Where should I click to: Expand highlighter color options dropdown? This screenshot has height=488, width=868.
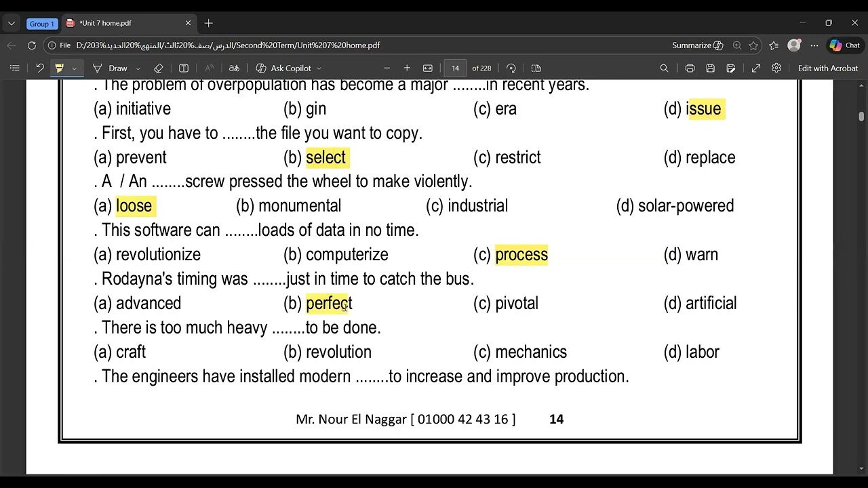click(x=74, y=68)
